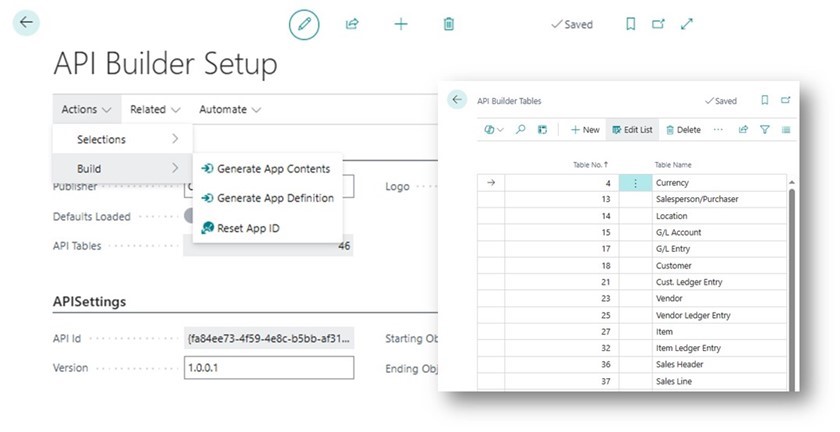
Task: Sort by Table Name column header
Action: [673, 165]
